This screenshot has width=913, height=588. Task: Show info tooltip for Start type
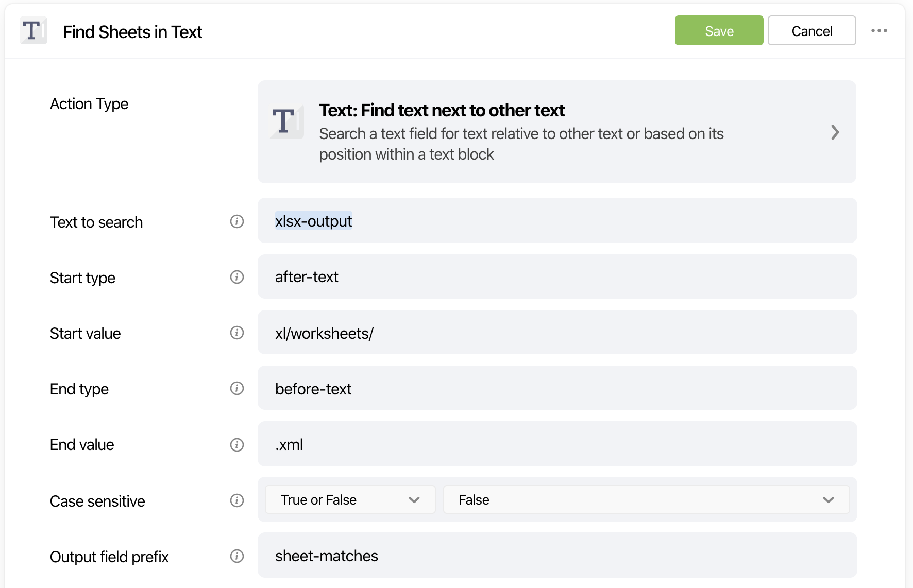tap(237, 277)
